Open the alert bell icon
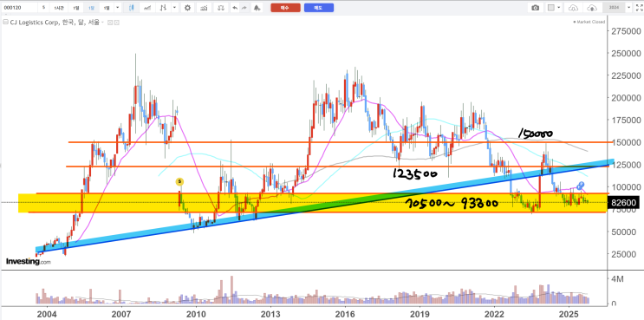 coord(257,8)
